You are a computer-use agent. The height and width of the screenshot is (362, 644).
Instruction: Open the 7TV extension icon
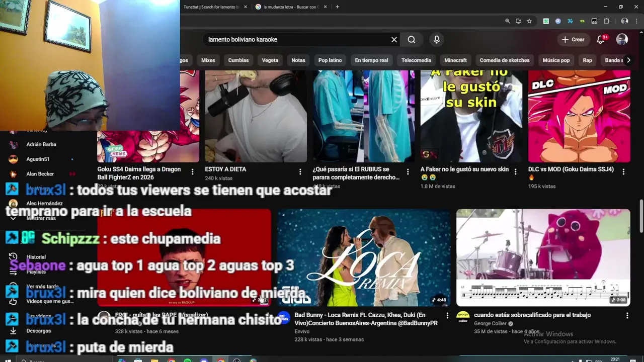(570, 21)
